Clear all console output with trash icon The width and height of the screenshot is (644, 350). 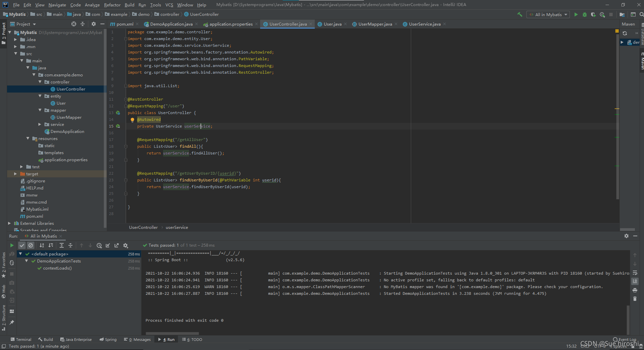[635, 299]
